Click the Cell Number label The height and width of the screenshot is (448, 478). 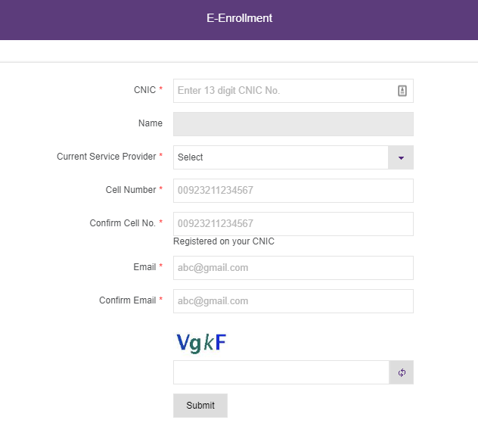[130, 190]
